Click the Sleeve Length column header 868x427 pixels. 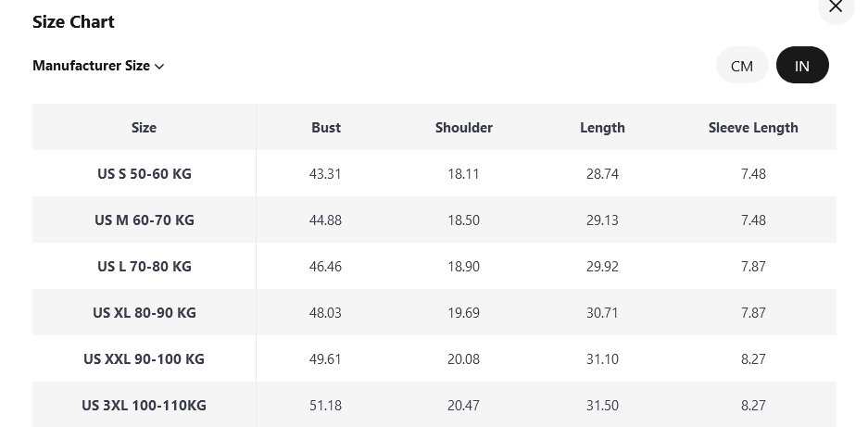coord(753,127)
